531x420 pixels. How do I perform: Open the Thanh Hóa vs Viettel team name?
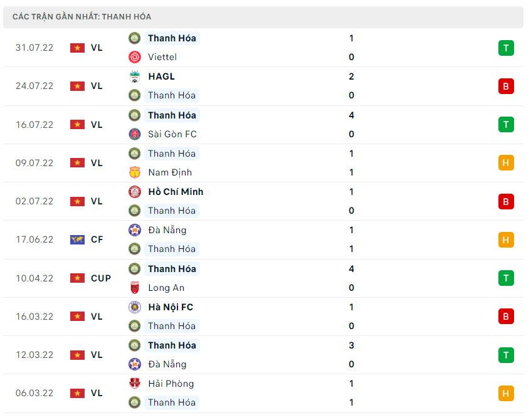[172, 38]
